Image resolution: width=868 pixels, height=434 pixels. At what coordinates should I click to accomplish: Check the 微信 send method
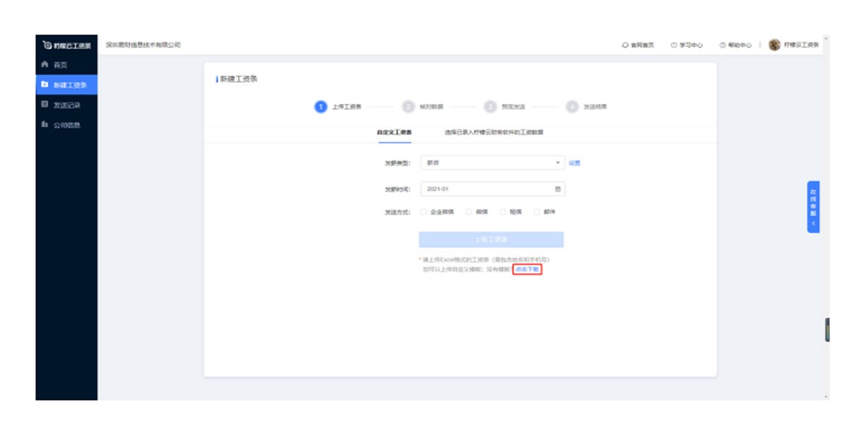coord(469,212)
